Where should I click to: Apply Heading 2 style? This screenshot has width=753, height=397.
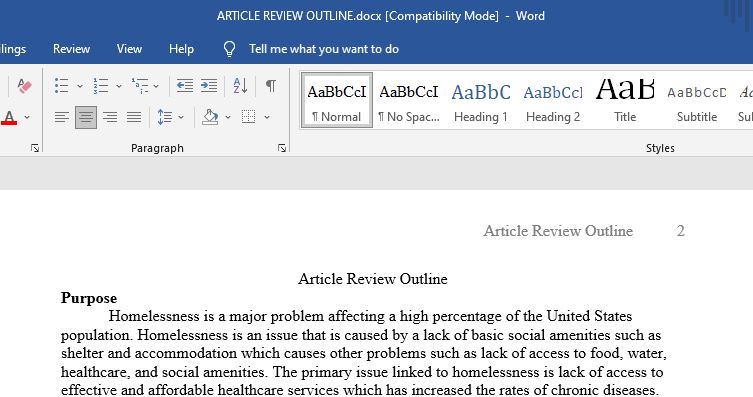coord(553,101)
